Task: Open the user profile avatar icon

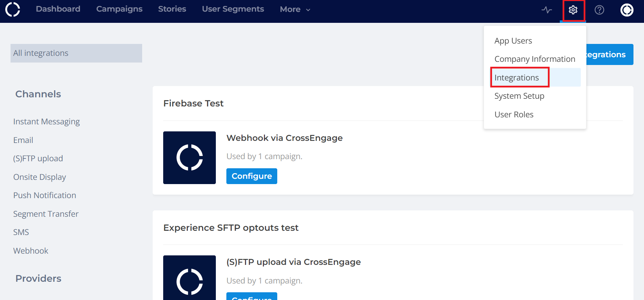Action: pyautogui.click(x=627, y=10)
